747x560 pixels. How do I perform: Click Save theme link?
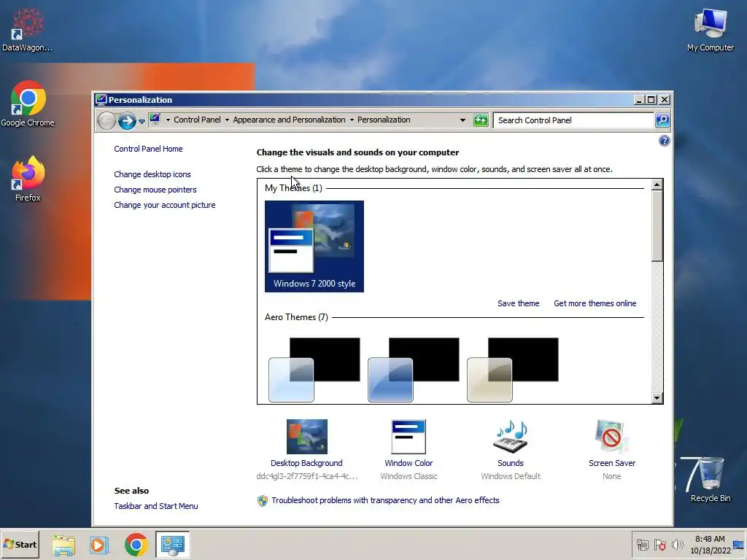point(519,303)
